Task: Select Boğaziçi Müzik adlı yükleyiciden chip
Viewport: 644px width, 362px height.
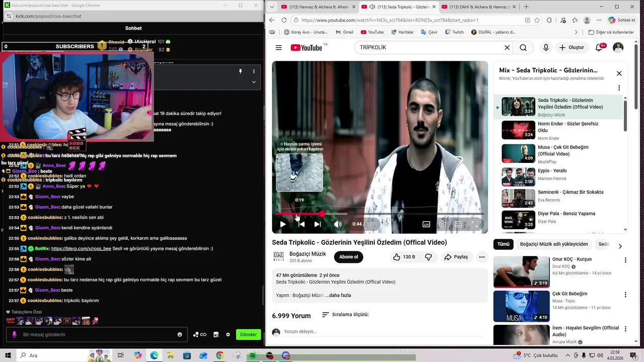Action: (554, 244)
